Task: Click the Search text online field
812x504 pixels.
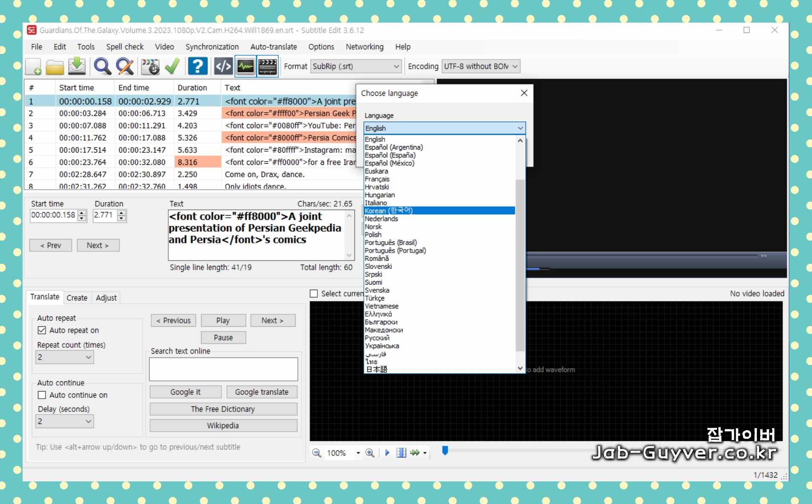Action: [x=223, y=369]
